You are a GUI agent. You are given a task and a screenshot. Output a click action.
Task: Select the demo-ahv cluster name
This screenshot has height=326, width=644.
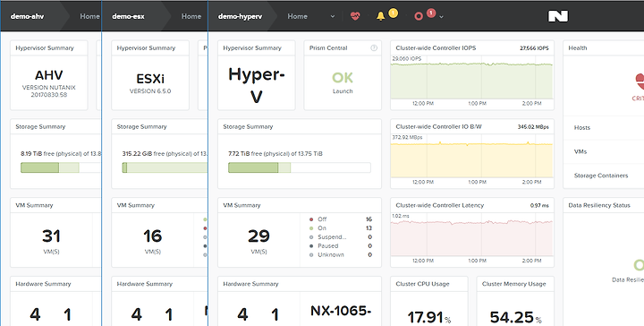coord(27,16)
